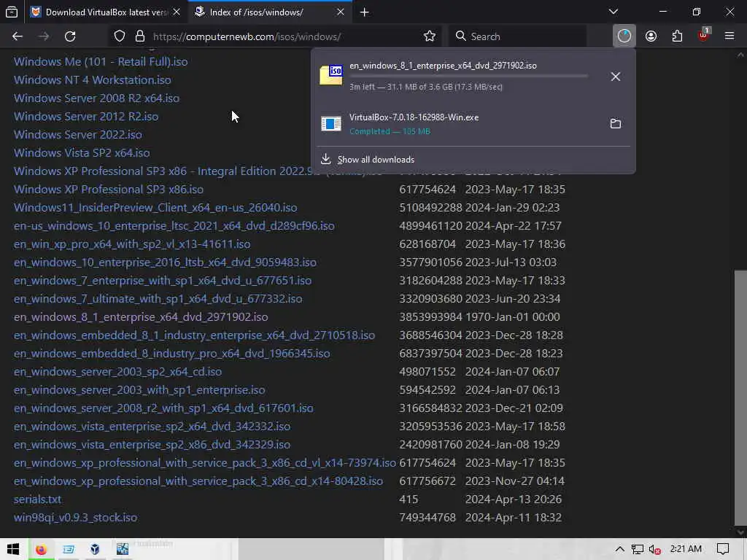This screenshot has height=560, width=747.
Task: Click the ISO download progress bar
Action: (x=469, y=76)
